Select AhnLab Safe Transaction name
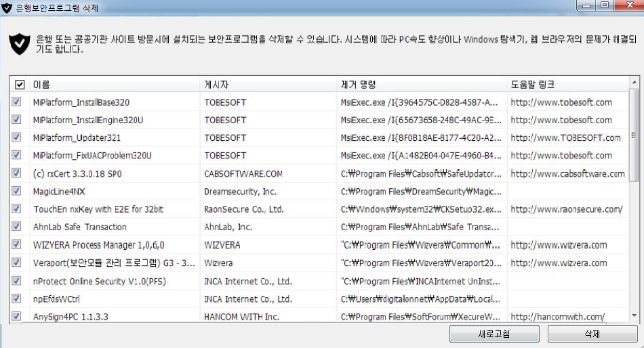Viewport: 644px width, 348px height. tap(80, 227)
